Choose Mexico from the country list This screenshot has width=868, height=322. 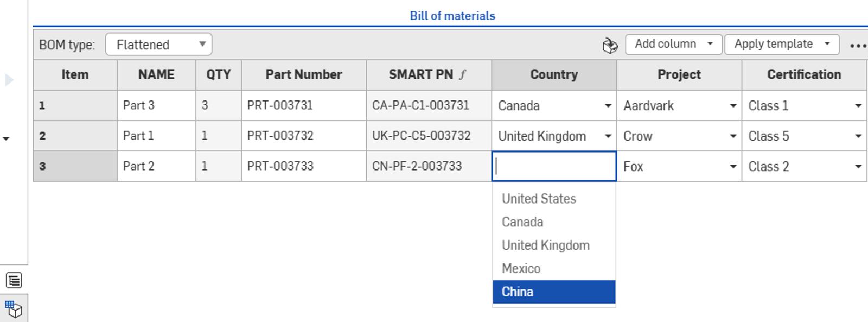[521, 268]
